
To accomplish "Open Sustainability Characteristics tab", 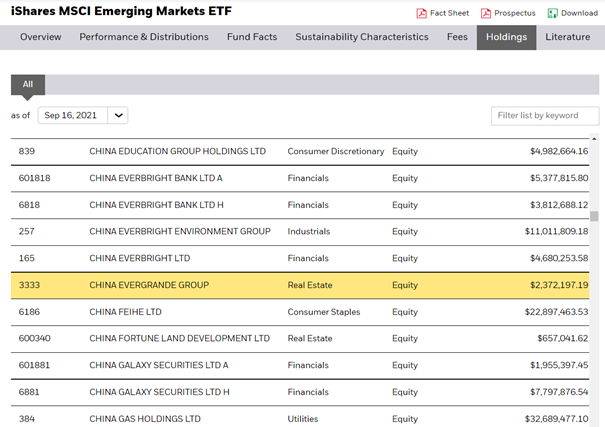I will 362,37.
